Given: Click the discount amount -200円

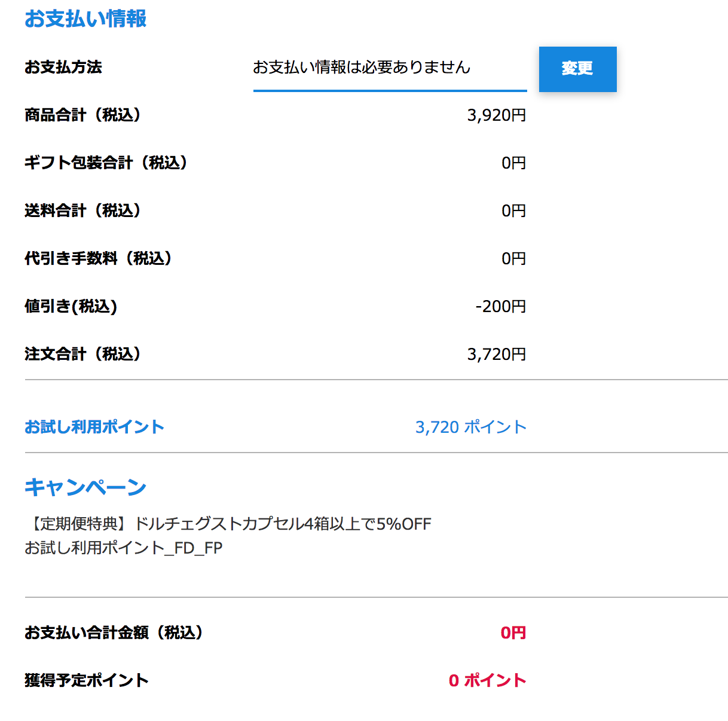Looking at the screenshot, I should [500, 306].
